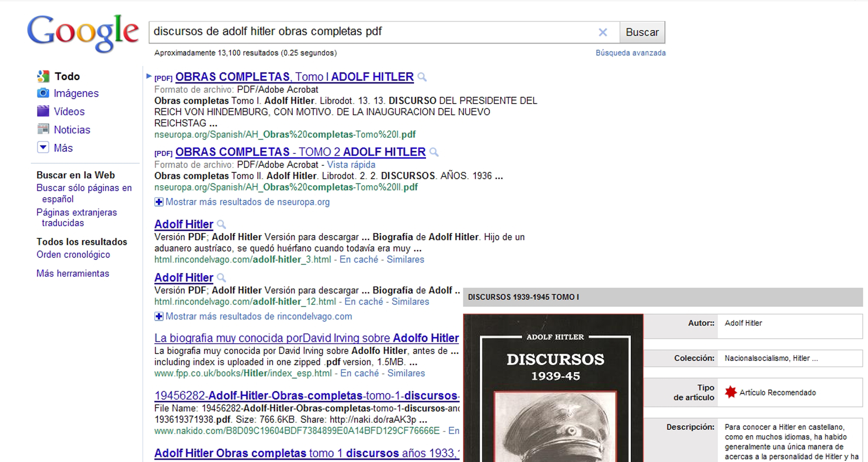The height and width of the screenshot is (462, 868).
Task: Open OBRAS COMPLETAS, Tomo I result
Action: pyautogui.click(x=294, y=77)
